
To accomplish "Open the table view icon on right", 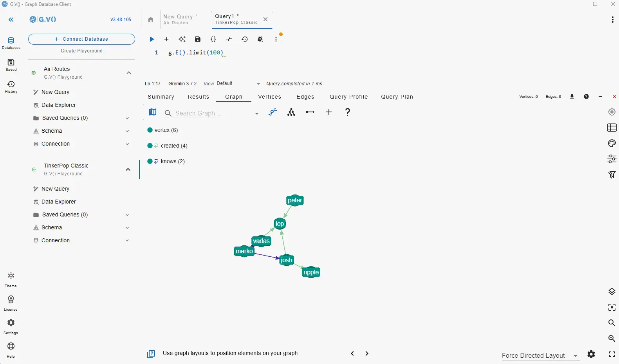I will coord(612,128).
